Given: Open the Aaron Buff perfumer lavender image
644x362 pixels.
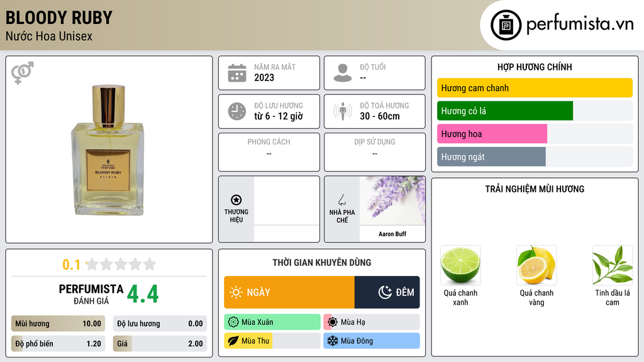Looking at the screenshot, I should click(392, 200).
